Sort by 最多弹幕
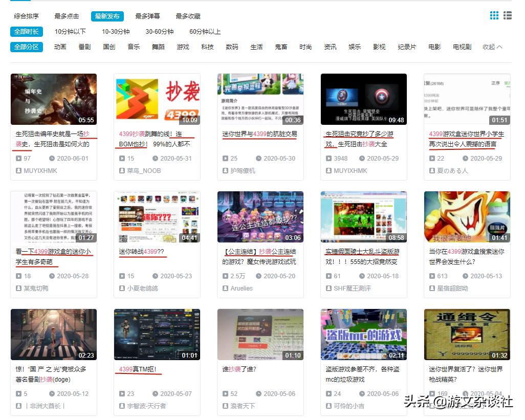This screenshot has width=525, height=420. point(147,16)
